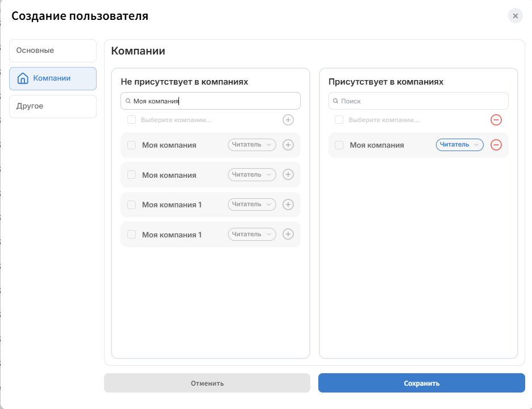Check the first Моя компания in absent list

132,145
